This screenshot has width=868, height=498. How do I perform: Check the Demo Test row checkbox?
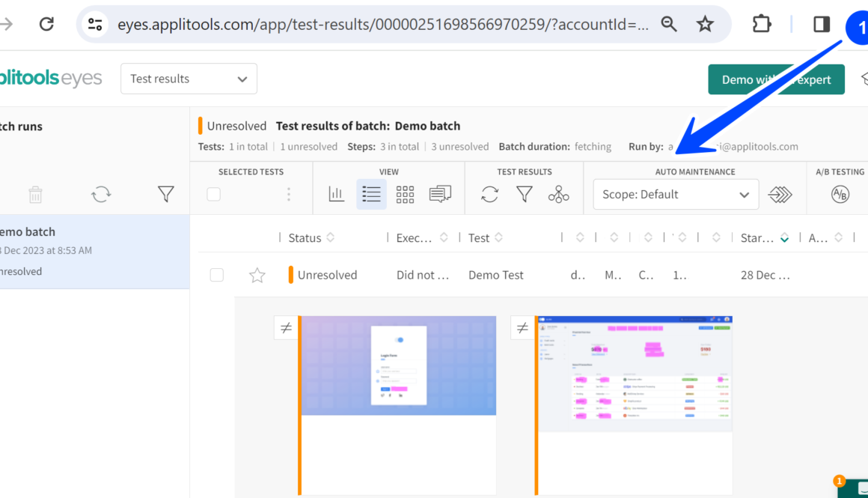tap(217, 275)
